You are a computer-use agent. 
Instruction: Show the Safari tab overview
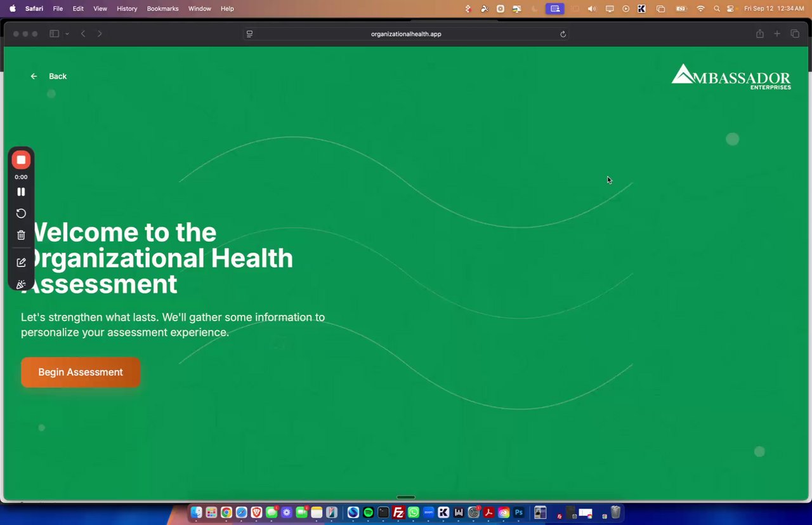tap(795, 34)
